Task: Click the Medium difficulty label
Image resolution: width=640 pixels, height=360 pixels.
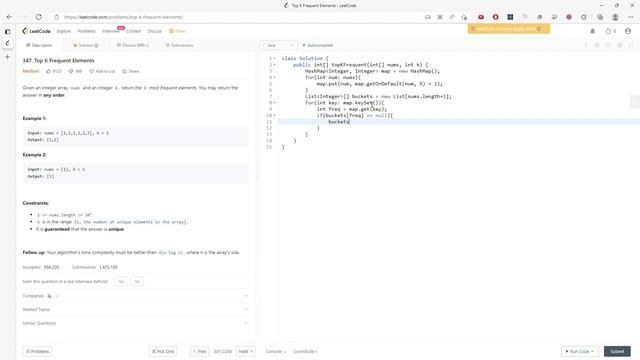Action: (x=31, y=71)
